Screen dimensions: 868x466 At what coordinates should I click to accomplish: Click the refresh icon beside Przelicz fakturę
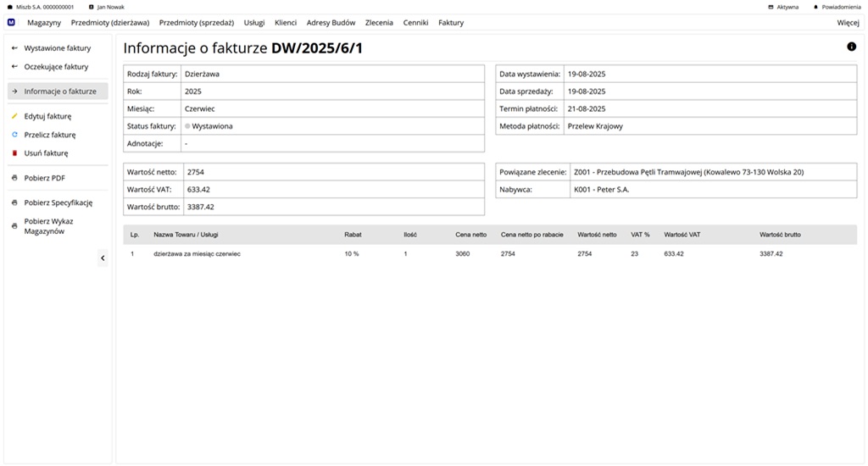point(14,135)
